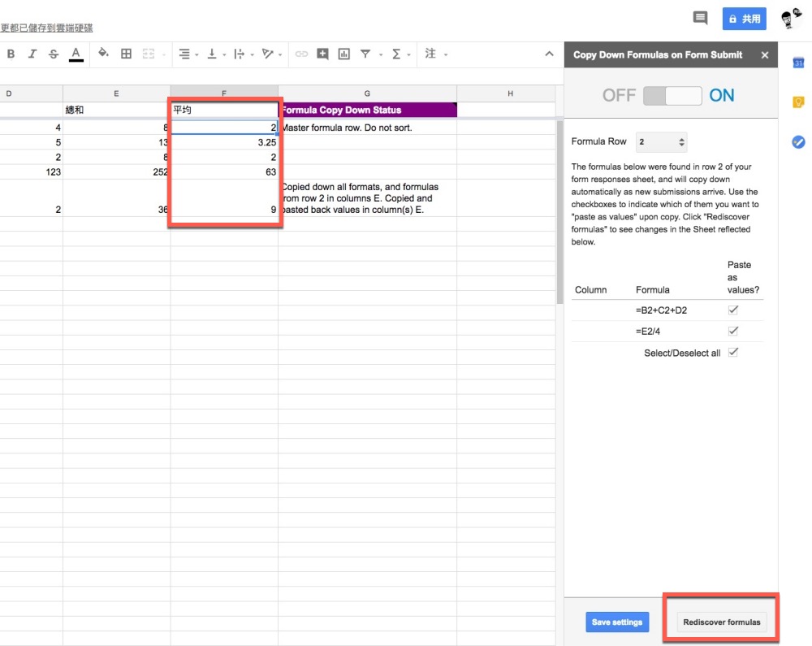
Task: Open Google Keep from the side panel
Action: click(x=798, y=102)
